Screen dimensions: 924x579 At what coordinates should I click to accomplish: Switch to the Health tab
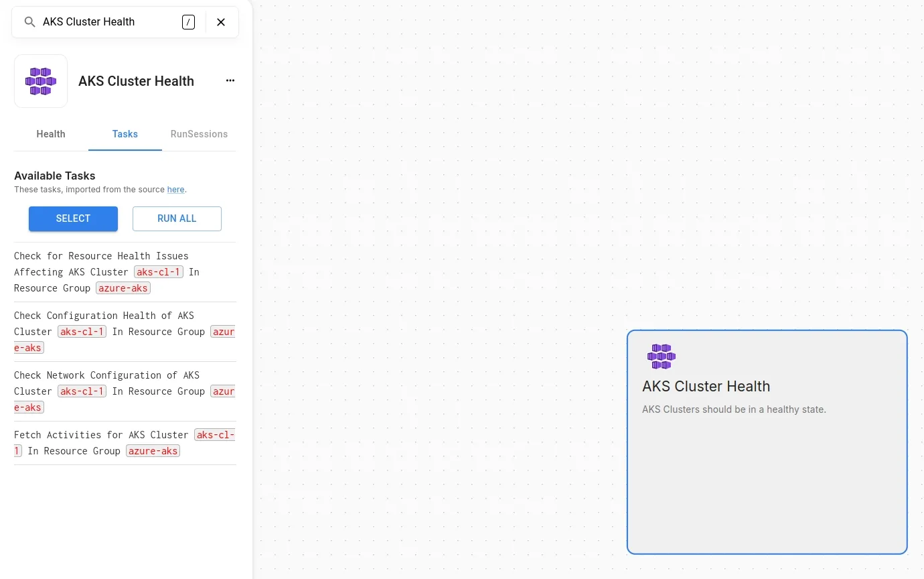[51, 134]
